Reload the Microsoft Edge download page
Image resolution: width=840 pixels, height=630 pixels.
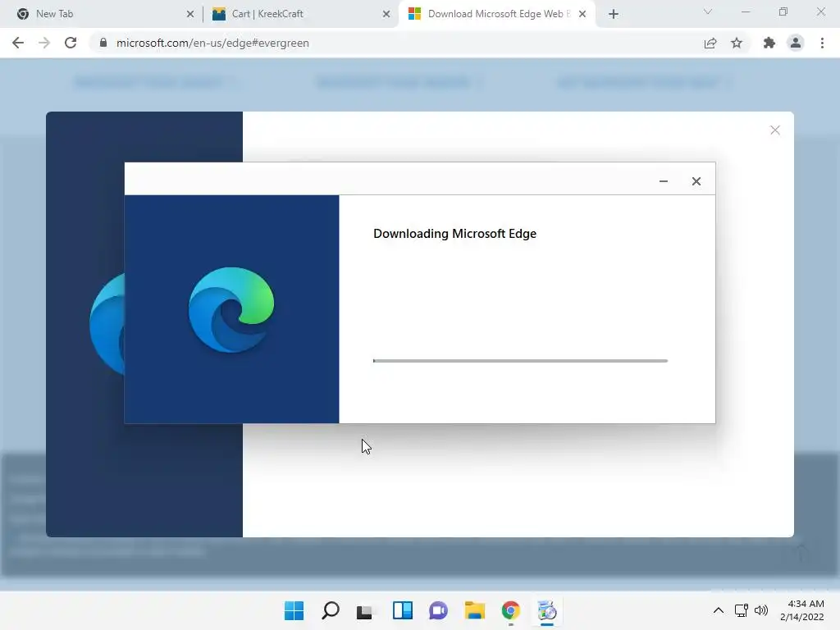click(71, 43)
